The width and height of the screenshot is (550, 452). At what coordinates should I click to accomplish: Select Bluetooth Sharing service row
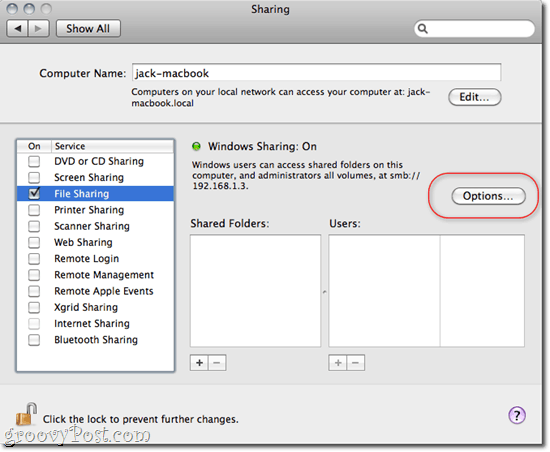[95, 339]
